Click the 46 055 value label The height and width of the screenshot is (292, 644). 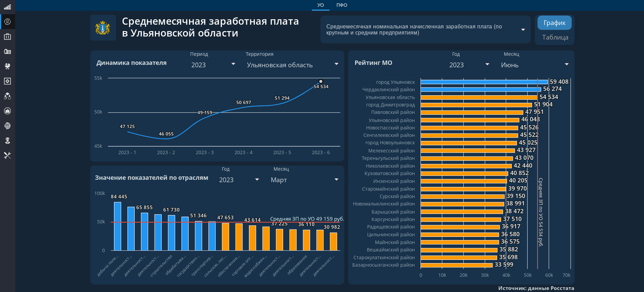point(166,134)
